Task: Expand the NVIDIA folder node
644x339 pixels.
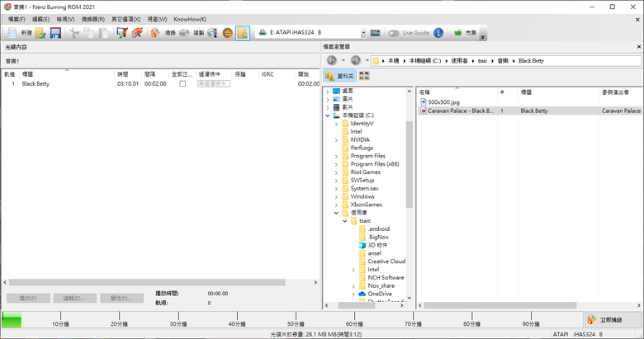Action: pos(336,140)
